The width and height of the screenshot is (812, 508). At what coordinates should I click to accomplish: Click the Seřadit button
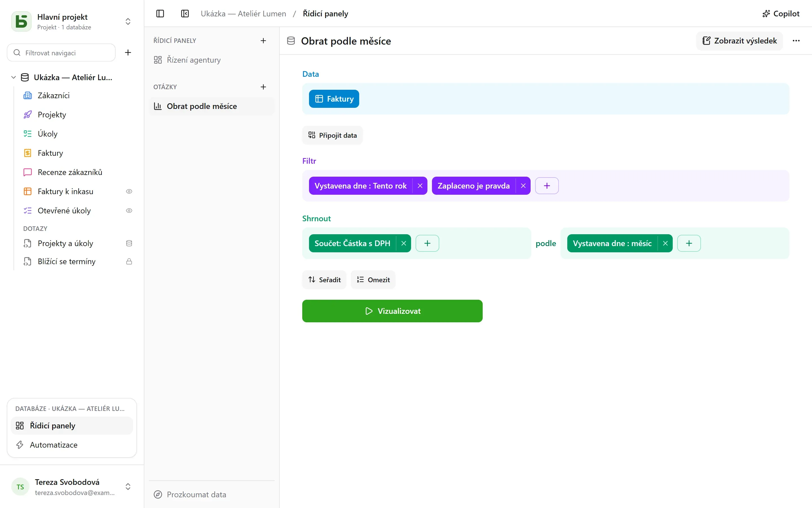(x=324, y=280)
